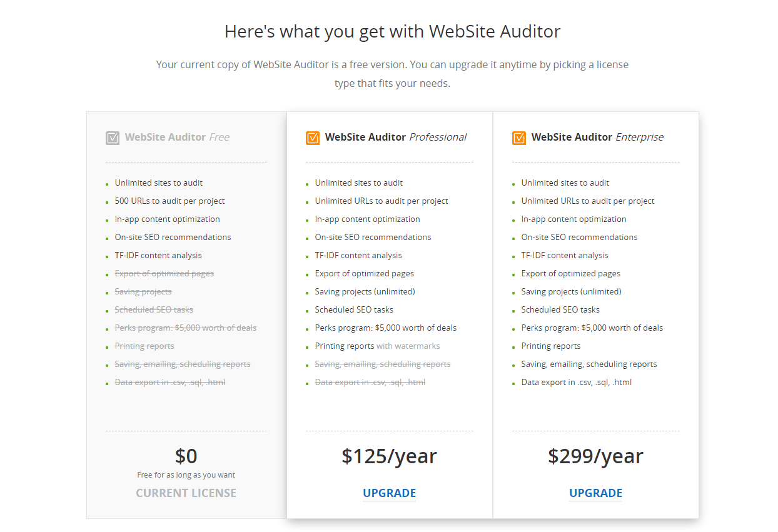The width and height of the screenshot is (778, 532).
Task: Click the orange checkmark icon next to Professional
Action: pyautogui.click(x=313, y=138)
